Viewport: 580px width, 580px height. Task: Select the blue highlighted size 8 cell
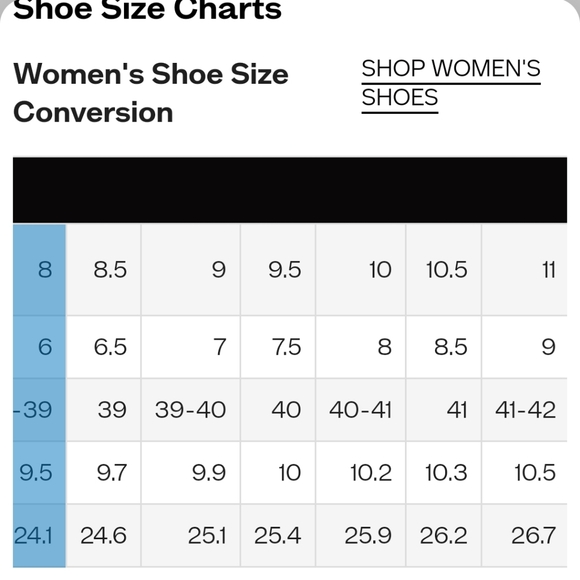(40, 270)
